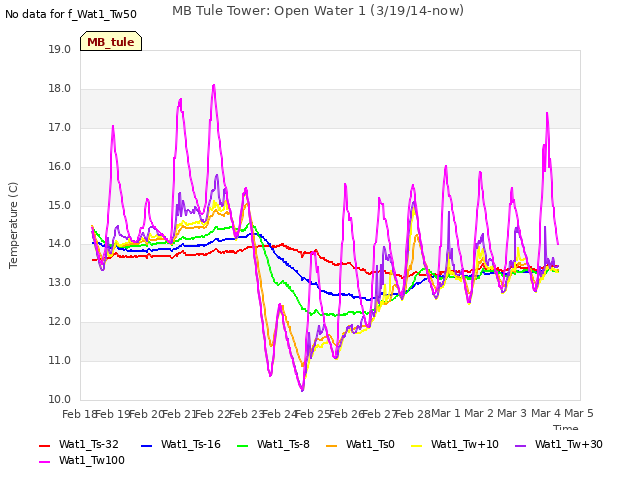The width and height of the screenshot is (640, 480).
Task: Click the blue Wat1_Ts-16 legend swatch
Action: [x=146, y=445]
